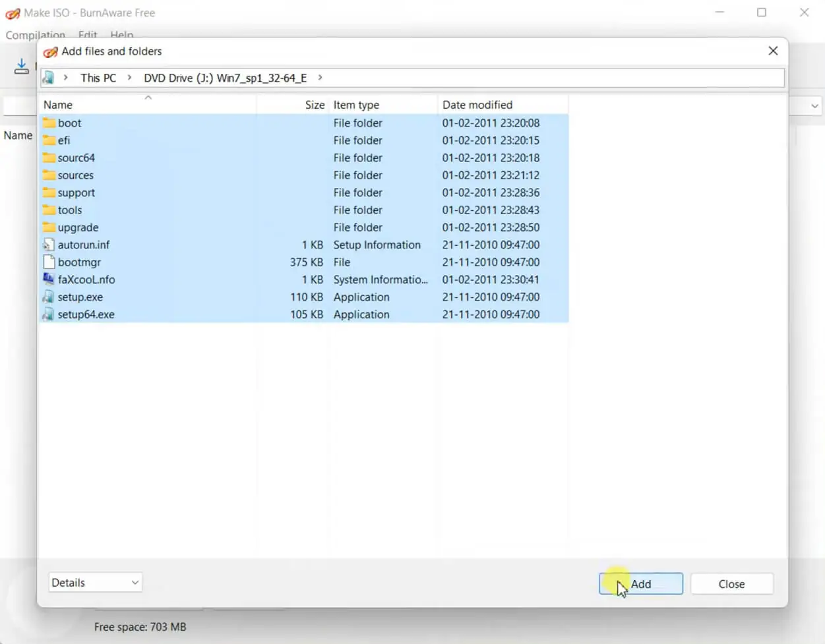Expand the chevron before This PC
The width and height of the screenshot is (825, 644).
coord(65,78)
